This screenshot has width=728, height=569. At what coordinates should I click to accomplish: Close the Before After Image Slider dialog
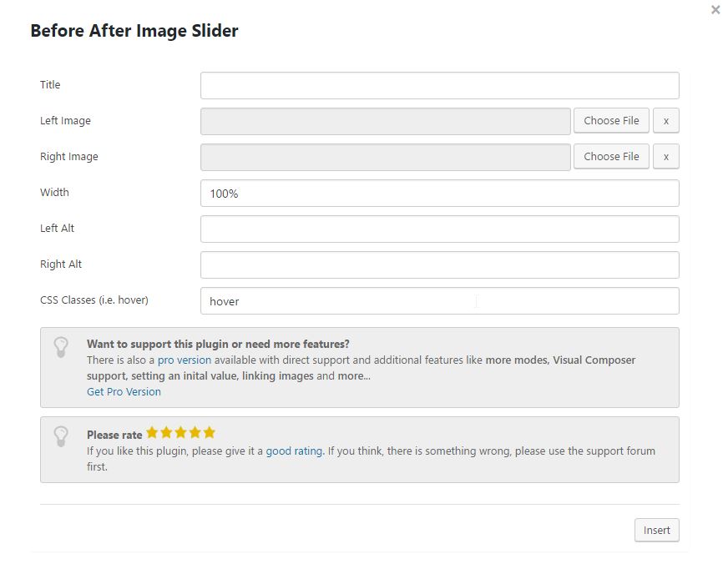pos(715,10)
